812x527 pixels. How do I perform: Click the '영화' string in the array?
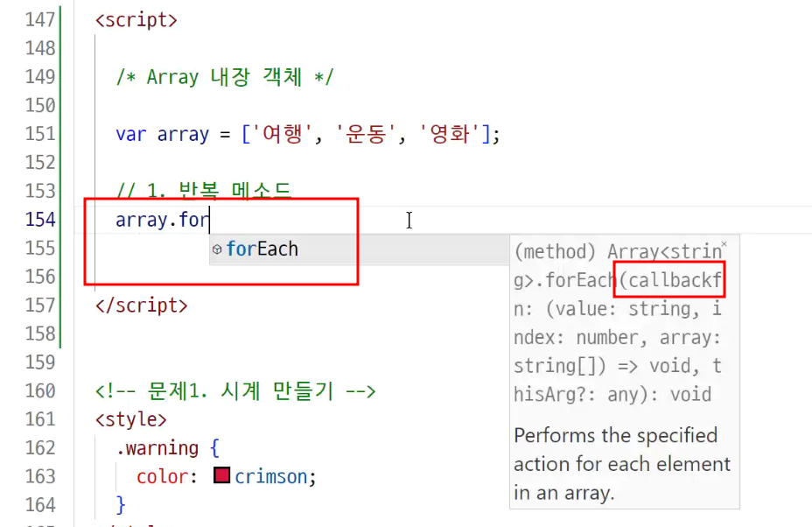pyautogui.click(x=450, y=134)
